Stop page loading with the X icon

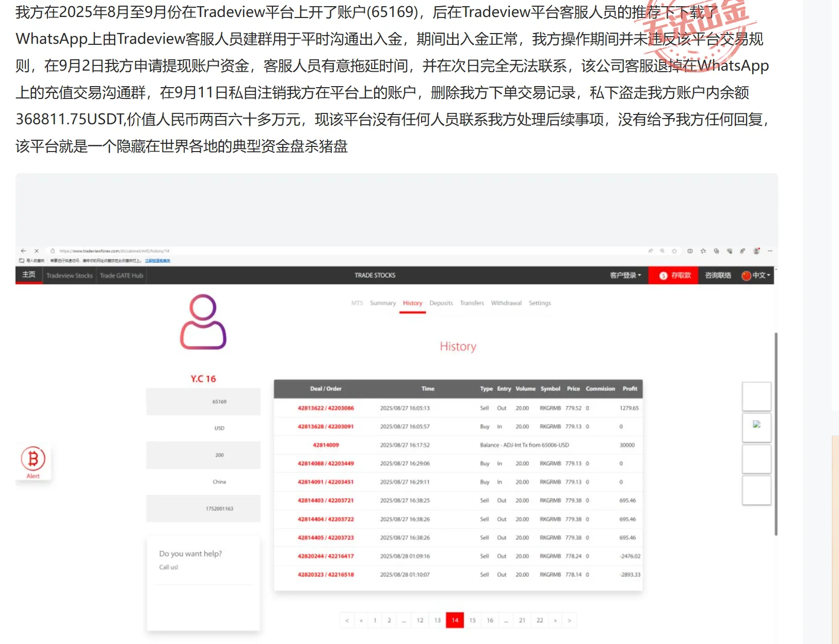pyautogui.click(x=37, y=251)
